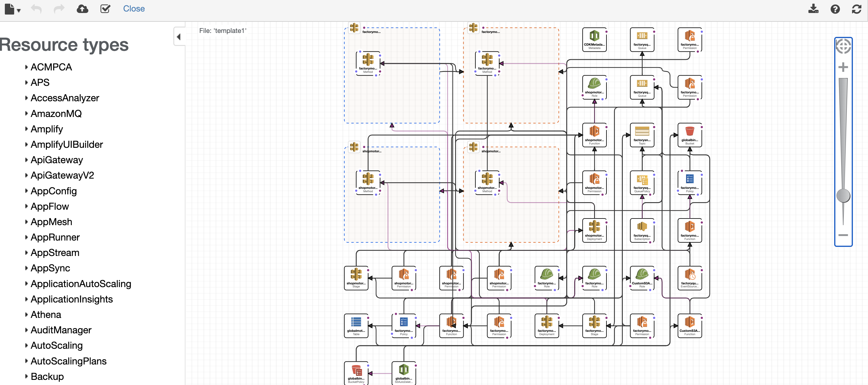
Task: Click the validate template checkbox icon
Action: pyautogui.click(x=105, y=9)
